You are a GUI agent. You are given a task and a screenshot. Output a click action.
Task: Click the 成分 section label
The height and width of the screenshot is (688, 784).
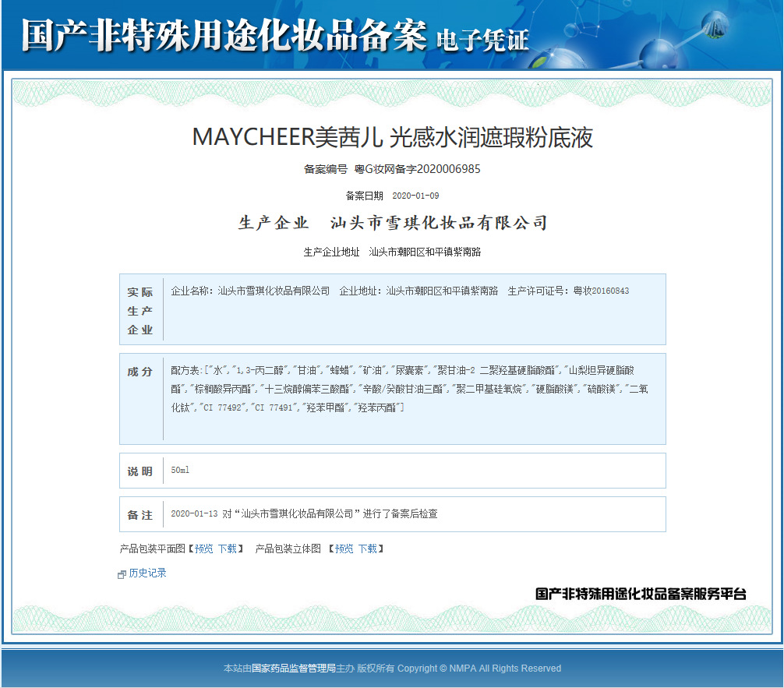pos(140,372)
